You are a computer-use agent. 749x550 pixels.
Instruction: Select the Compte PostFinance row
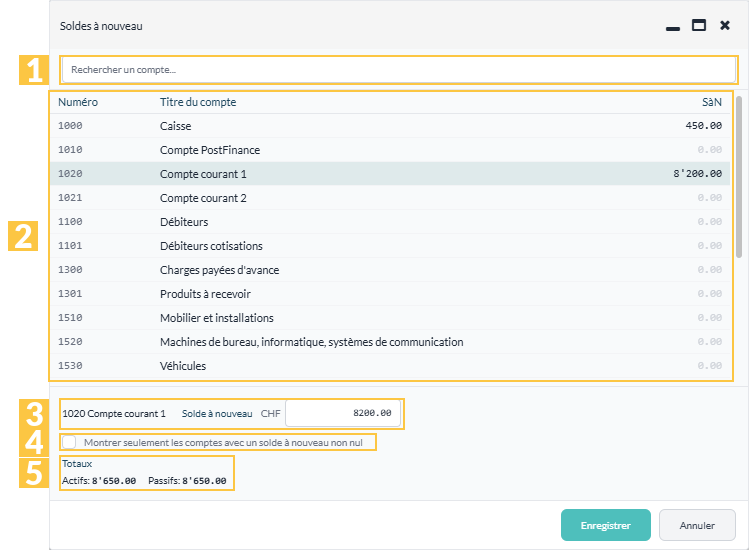pyautogui.click(x=390, y=150)
